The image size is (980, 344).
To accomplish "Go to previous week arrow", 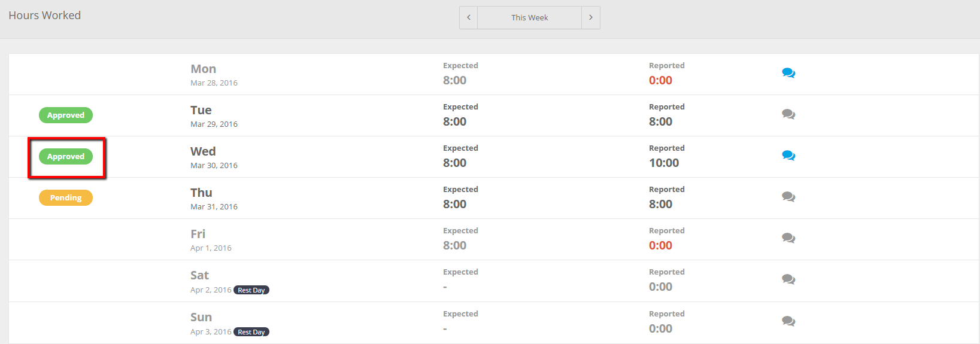I will pyautogui.click(x=469, y=17).
